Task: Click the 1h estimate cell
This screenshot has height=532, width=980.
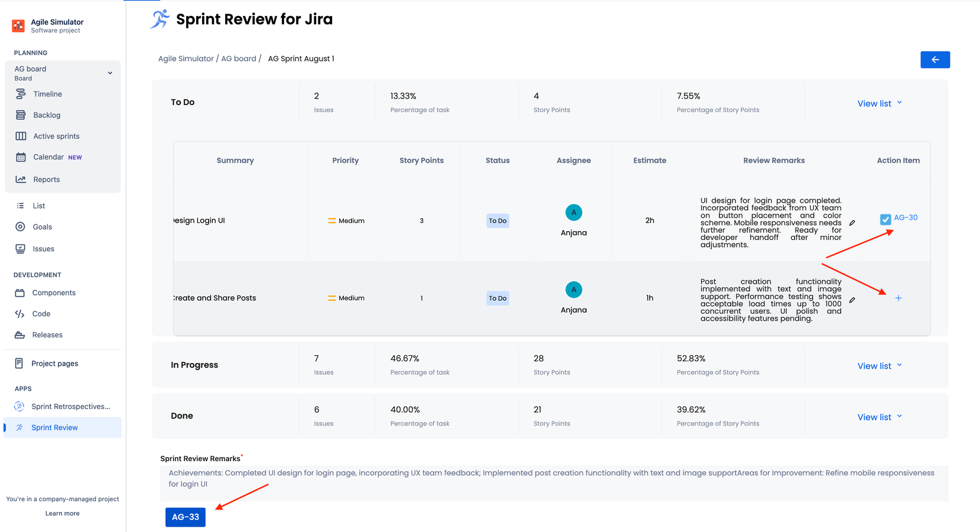Action: coord(650,298)
